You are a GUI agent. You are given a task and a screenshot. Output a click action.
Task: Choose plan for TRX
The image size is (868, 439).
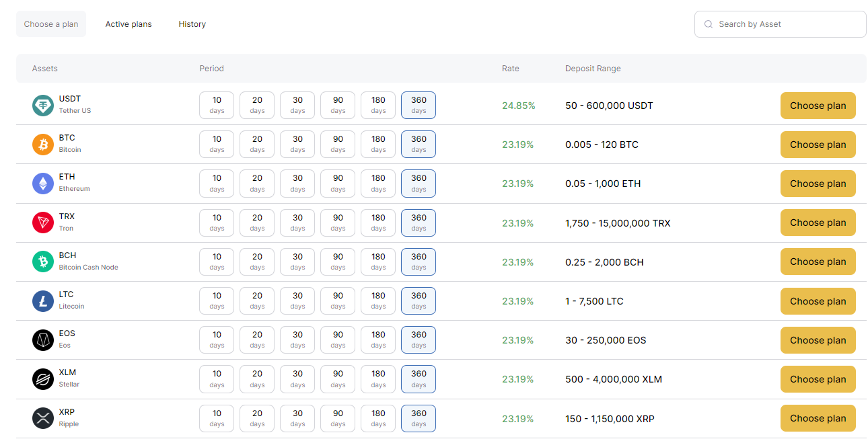[818, 223]
